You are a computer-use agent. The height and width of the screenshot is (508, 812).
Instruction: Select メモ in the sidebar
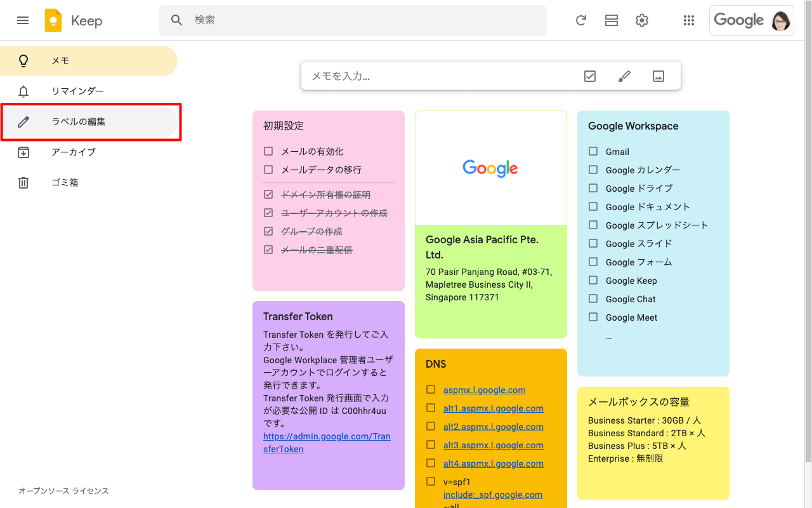pyautogui.click(x=89, y=61)
